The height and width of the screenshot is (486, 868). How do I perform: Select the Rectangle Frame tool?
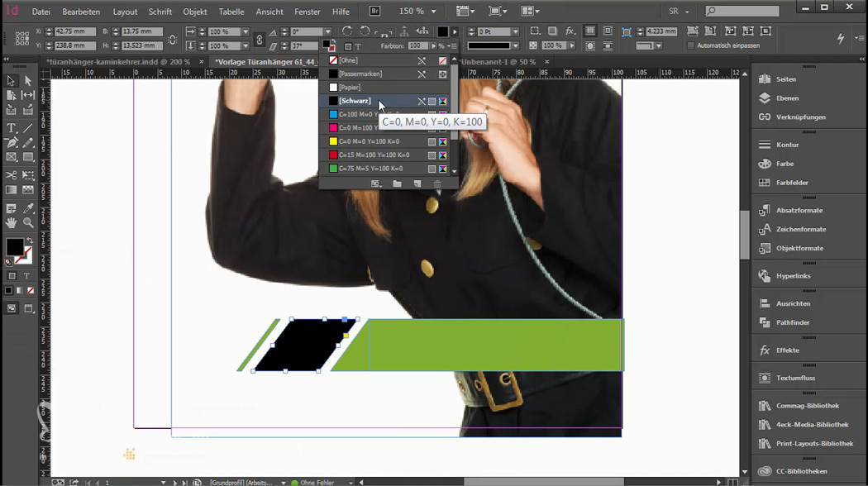click(11, 157)
